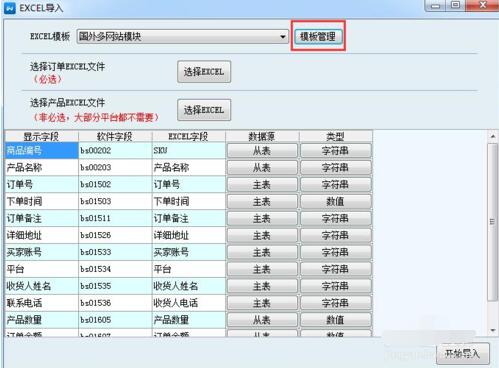Image resolution: width=499 pixels, height=368 pixels.
Task: Click the EXCEL导入 window title icon
Action: point(9,7)
